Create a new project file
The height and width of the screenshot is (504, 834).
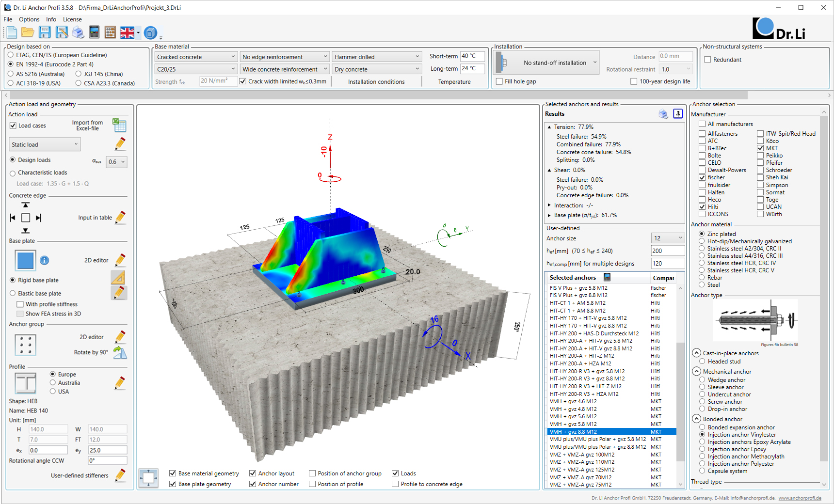coord(12,32)
